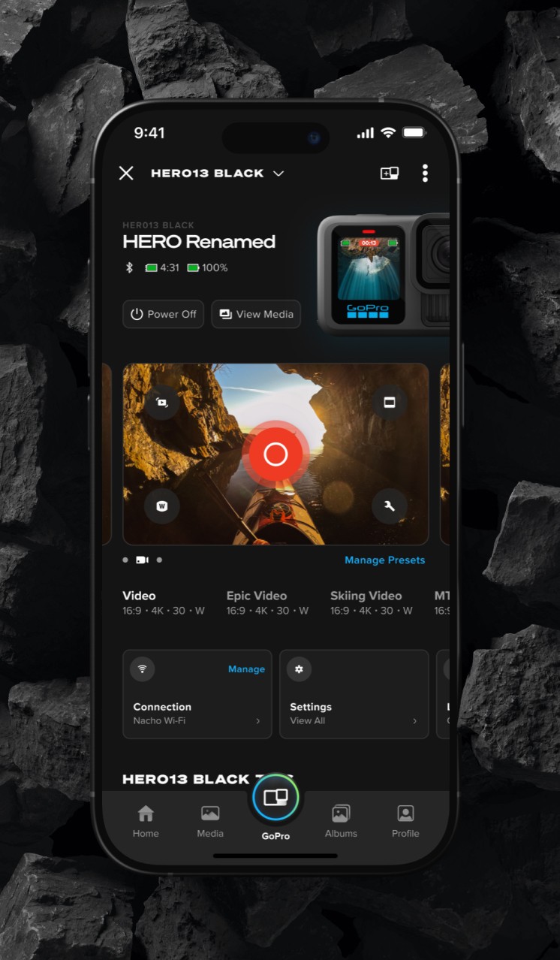Tap the central GoPro tab button
The width and height of the screenshot is (560, 960).
pyautogui.click(x=275, y=798)
